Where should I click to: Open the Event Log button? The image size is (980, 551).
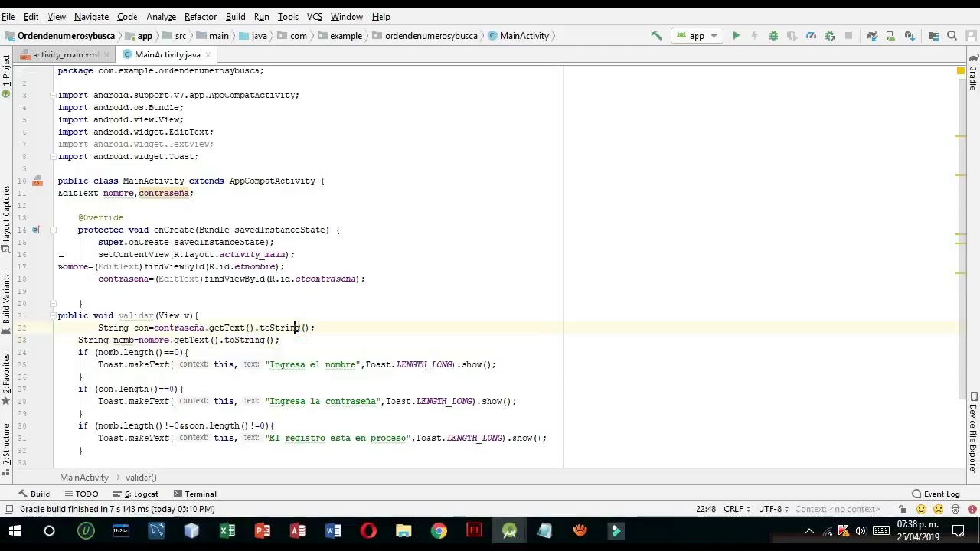click(x=936, y=494)
